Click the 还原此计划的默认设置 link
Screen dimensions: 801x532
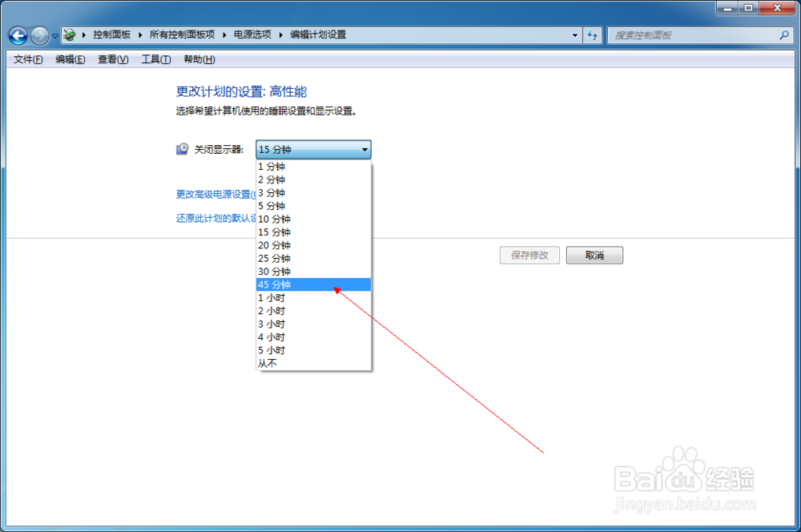215,218
